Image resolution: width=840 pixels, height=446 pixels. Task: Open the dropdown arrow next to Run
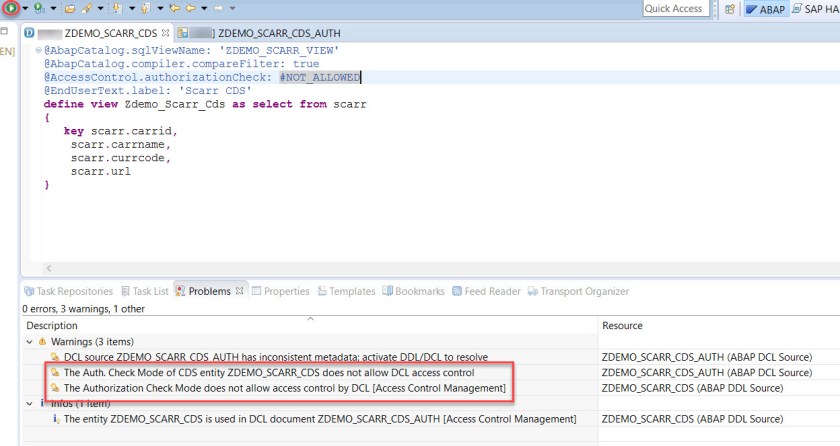click(x=25, y=9)
